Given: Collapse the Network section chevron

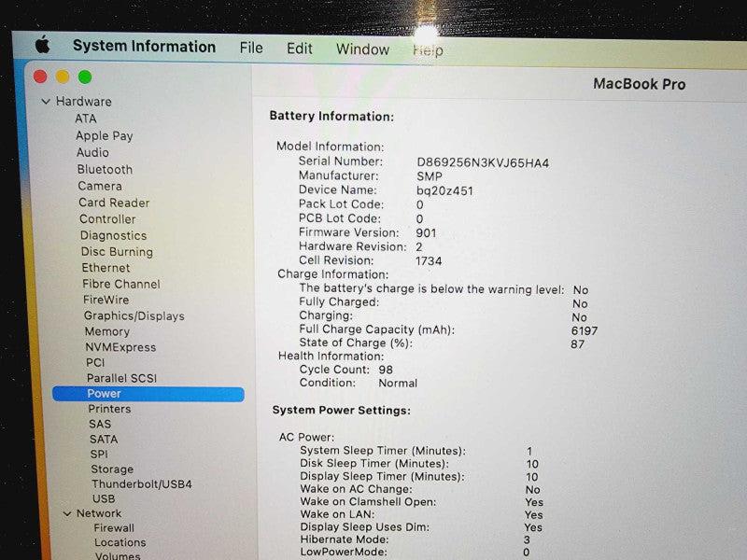Looking at the screenshot, I should click(67, 514).
